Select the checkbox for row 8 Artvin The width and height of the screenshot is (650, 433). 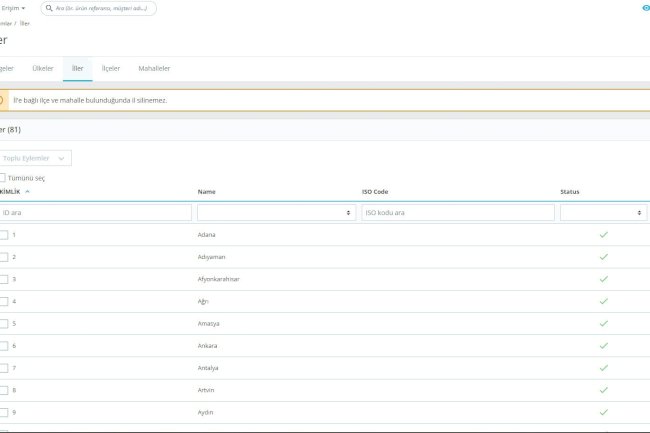[3, 390]
